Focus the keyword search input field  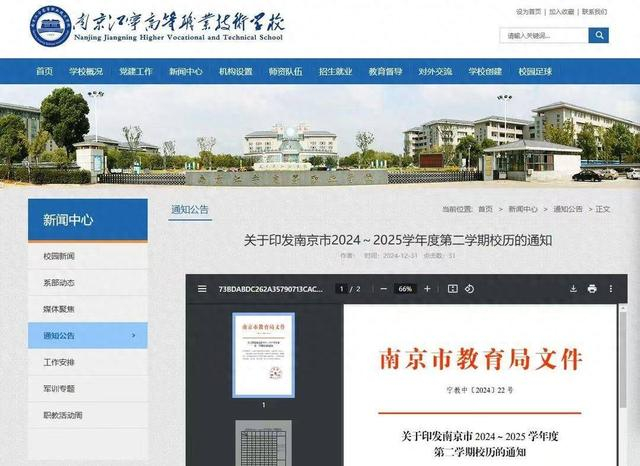(544, 36)
